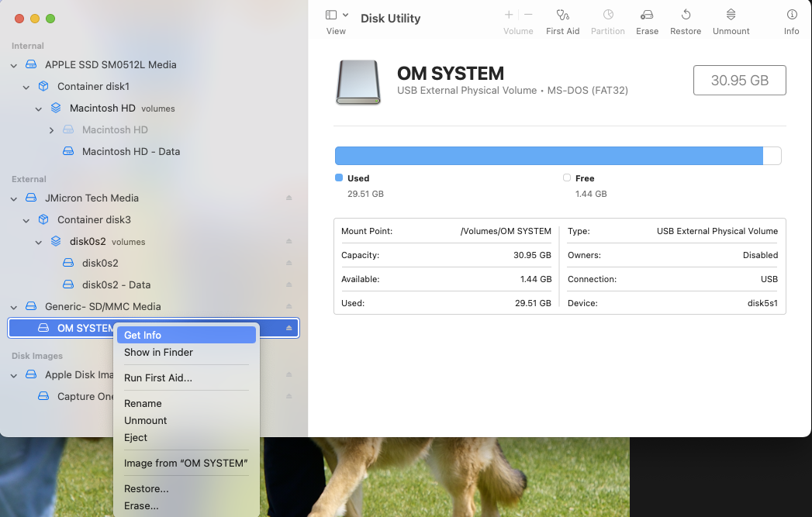Screen dimensions: 812x517
Task: Select Macintosh HD - Data volume
Action: pyautogui.click(x=130, y=152)
